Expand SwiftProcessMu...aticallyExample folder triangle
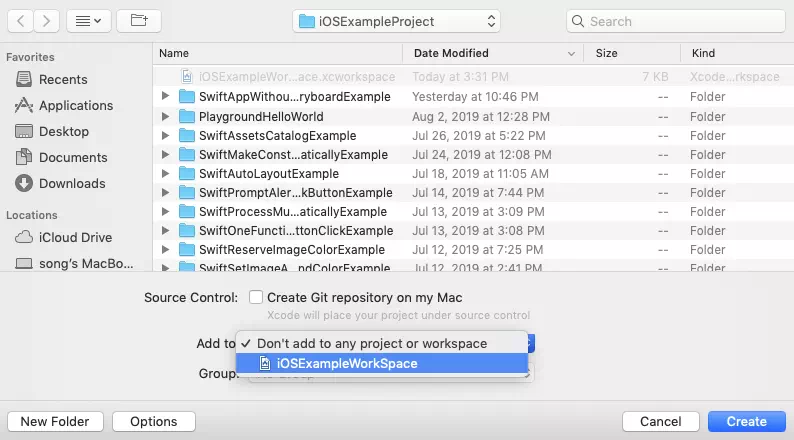The width and height of the screenshot is (794, 440). [x=165, y=212]
